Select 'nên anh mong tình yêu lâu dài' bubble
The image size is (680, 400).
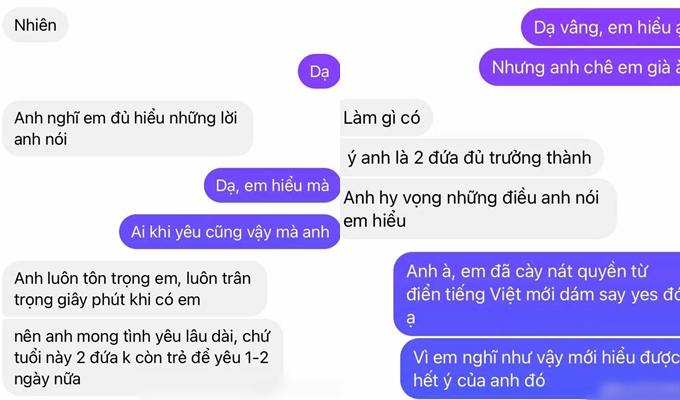point(143,357)
